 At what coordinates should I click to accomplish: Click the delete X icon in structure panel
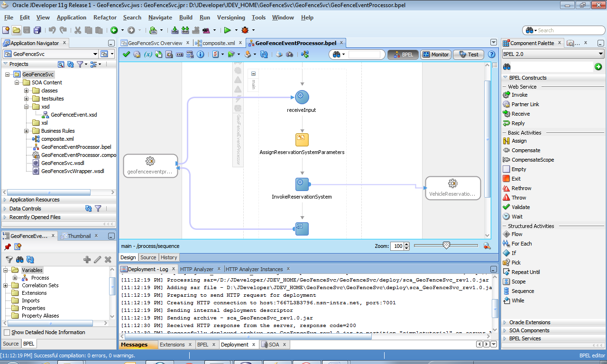point(108,259)
